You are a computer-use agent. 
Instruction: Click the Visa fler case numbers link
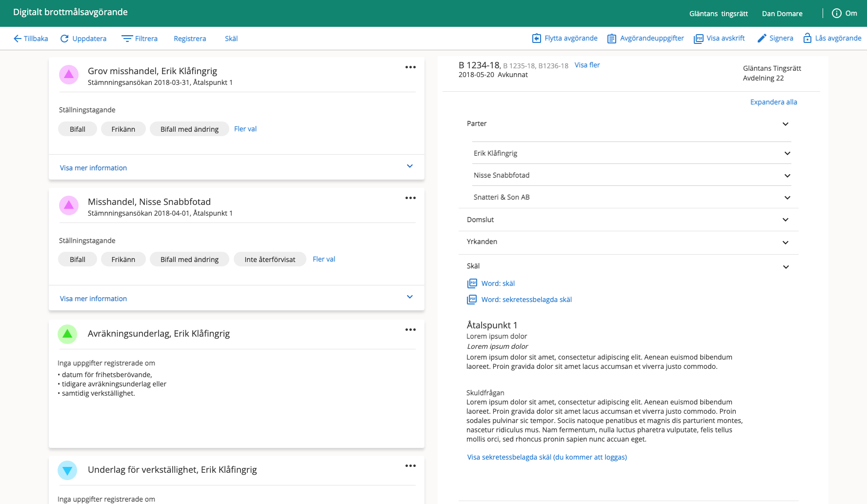coord(587,65)
